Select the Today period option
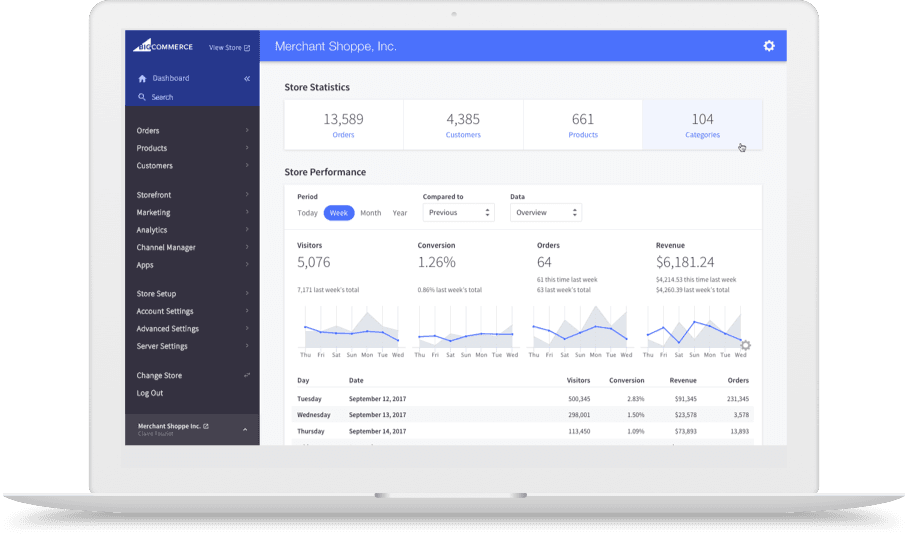Image resolution: width=908 pixels, height=534 pixels. pos(307,213)
